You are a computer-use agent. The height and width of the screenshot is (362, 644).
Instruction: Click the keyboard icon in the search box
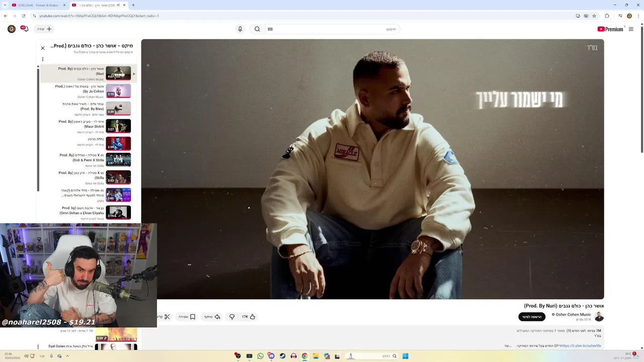point(270,29)
